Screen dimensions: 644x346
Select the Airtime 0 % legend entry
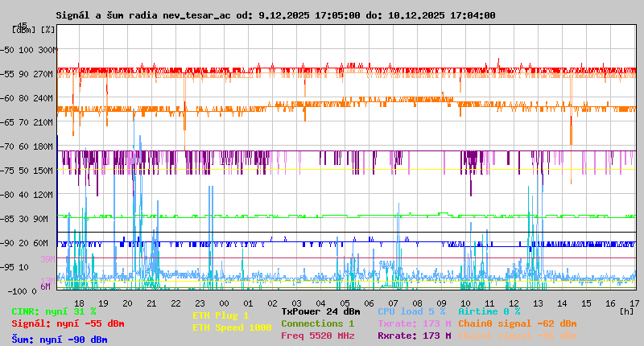(x=489, y=311)
